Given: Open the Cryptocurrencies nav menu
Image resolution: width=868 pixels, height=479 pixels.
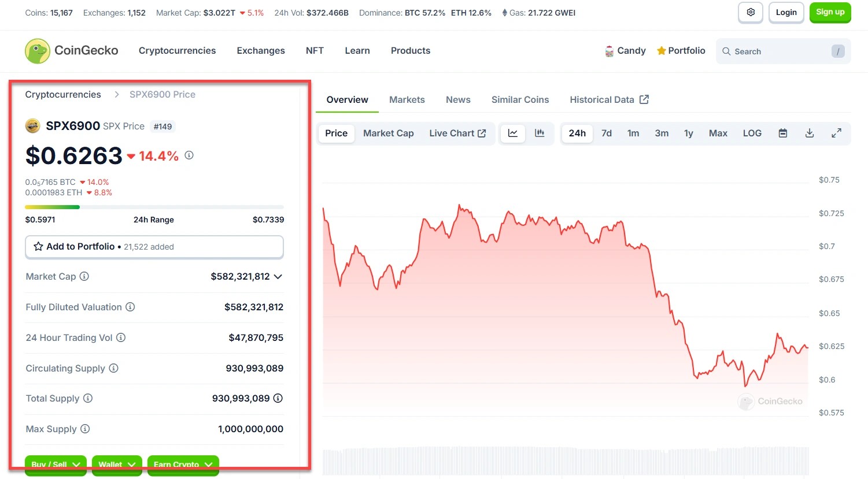Looking at the screenshot, I should click(177, 51).
